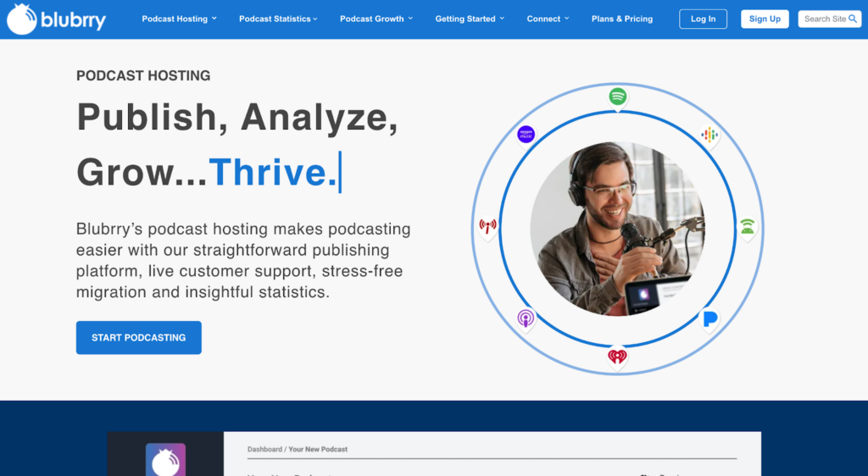Click the search magnifier icon
This screenshot has height=476, width=868.
(853, 19)
